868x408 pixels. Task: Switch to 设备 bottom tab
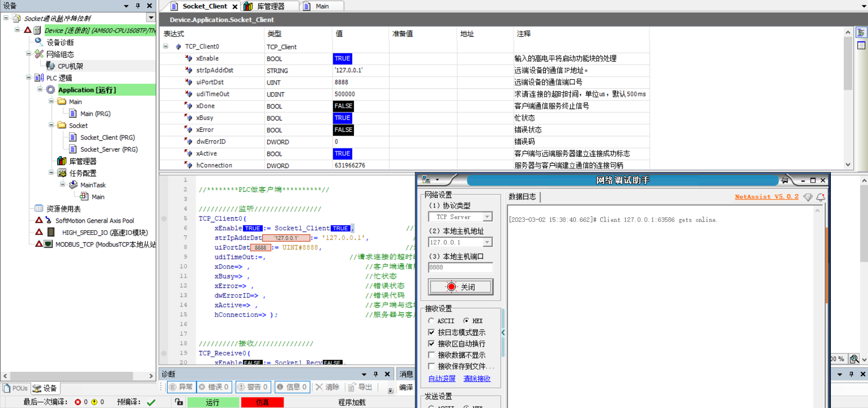tap(45, 388)
